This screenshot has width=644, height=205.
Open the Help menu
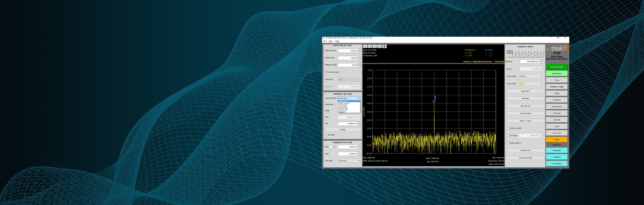click(x=337, y=41)
